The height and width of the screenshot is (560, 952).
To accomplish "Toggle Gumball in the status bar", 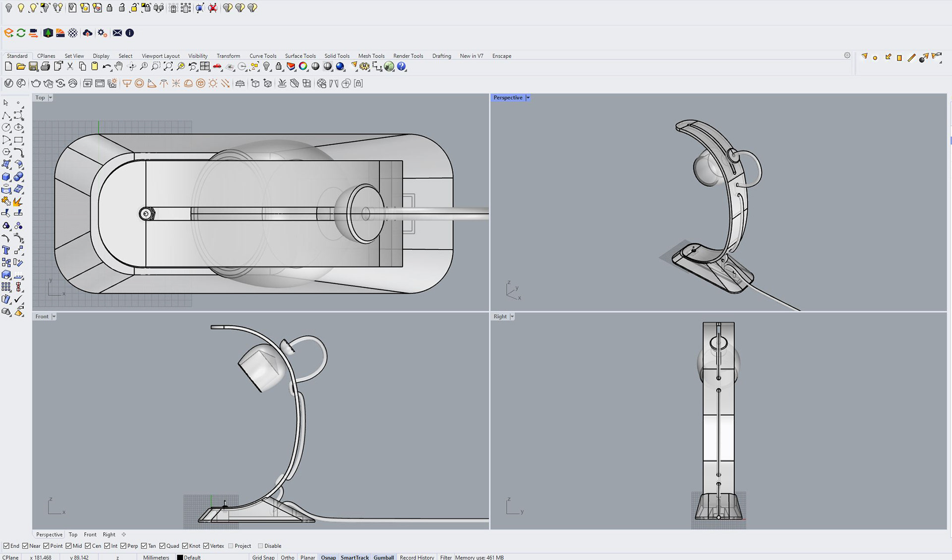I will pos(383,557).
